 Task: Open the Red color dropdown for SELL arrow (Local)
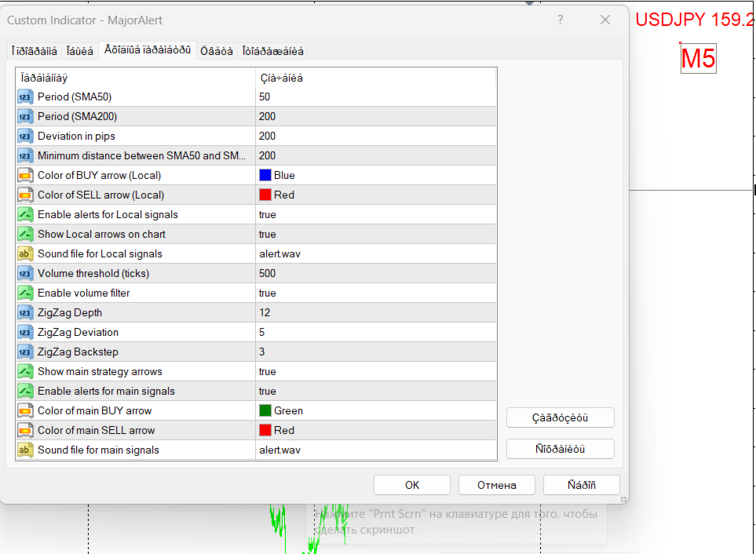point(375,195)
